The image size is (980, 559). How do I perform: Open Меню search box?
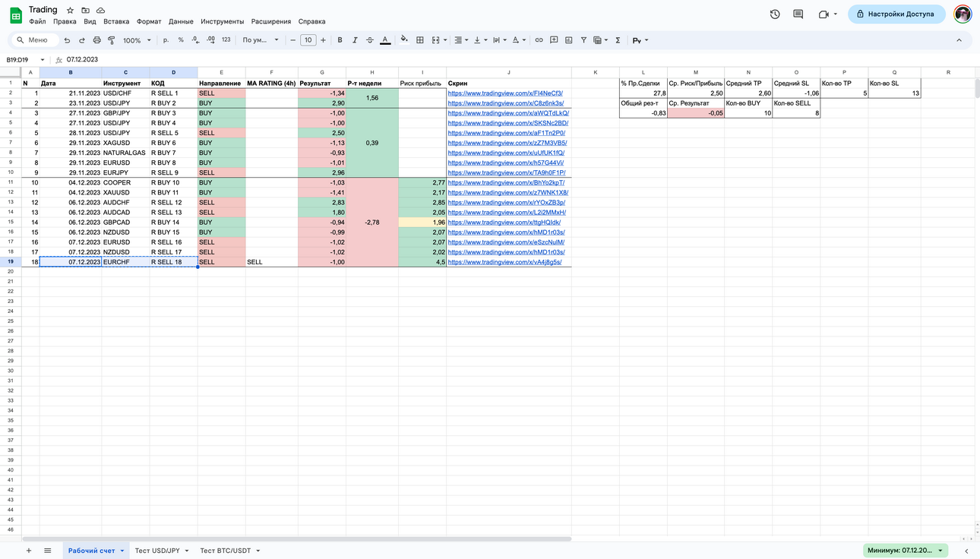pyautogui.click(x=33, y=40)
